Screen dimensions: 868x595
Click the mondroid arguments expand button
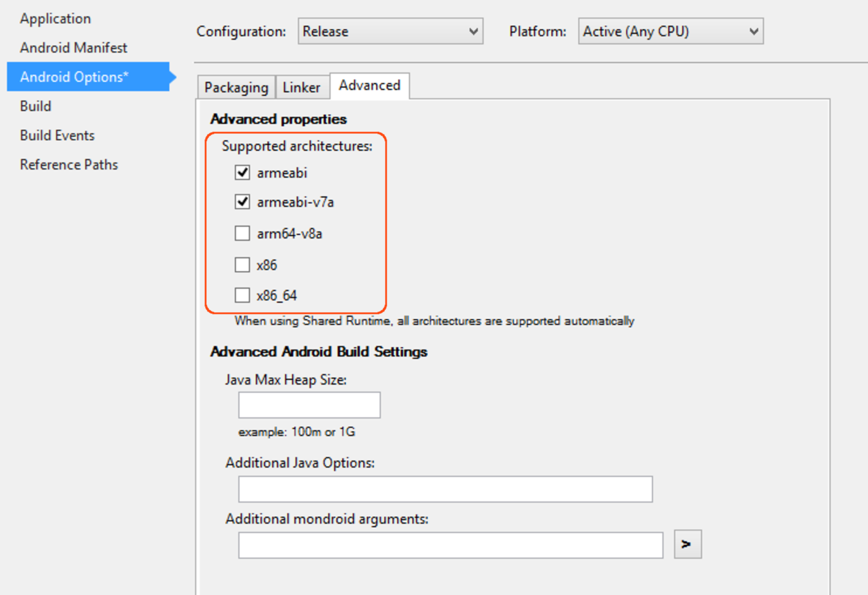[687, 544]
